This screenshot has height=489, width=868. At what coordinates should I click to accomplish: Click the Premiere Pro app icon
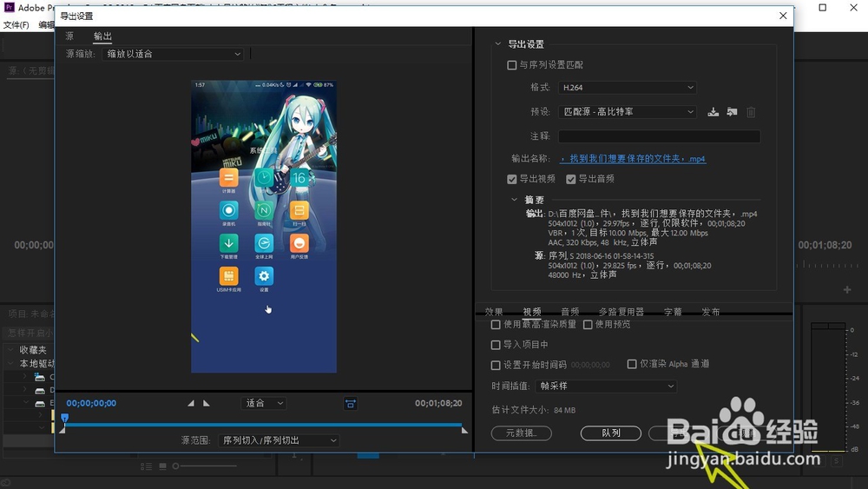9,7
